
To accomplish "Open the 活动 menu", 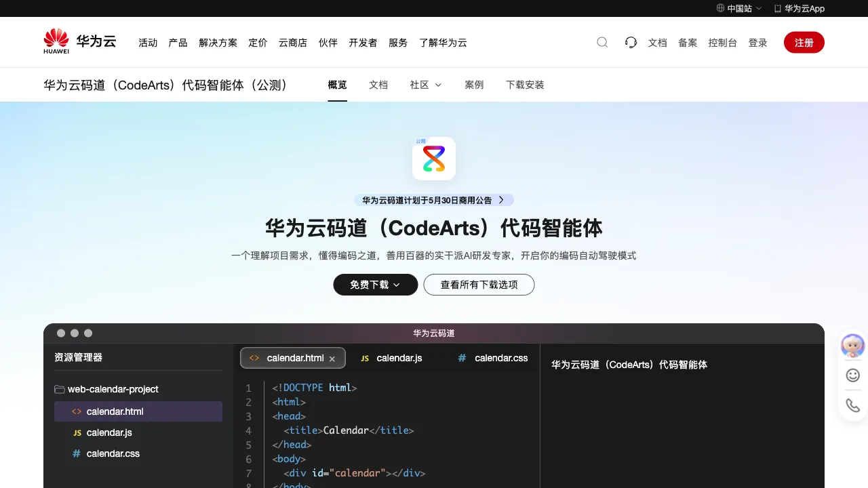I will click(x=148, y=42).
